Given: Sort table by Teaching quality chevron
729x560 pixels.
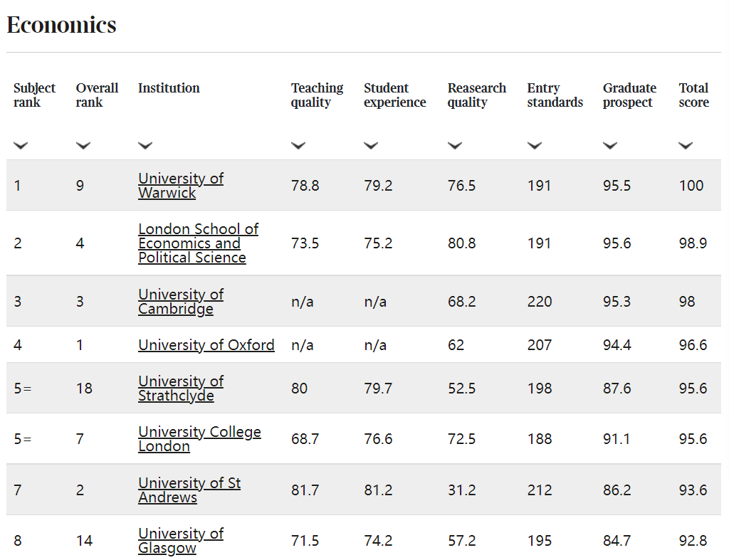Looking at the screenshot, I should 298,146.
